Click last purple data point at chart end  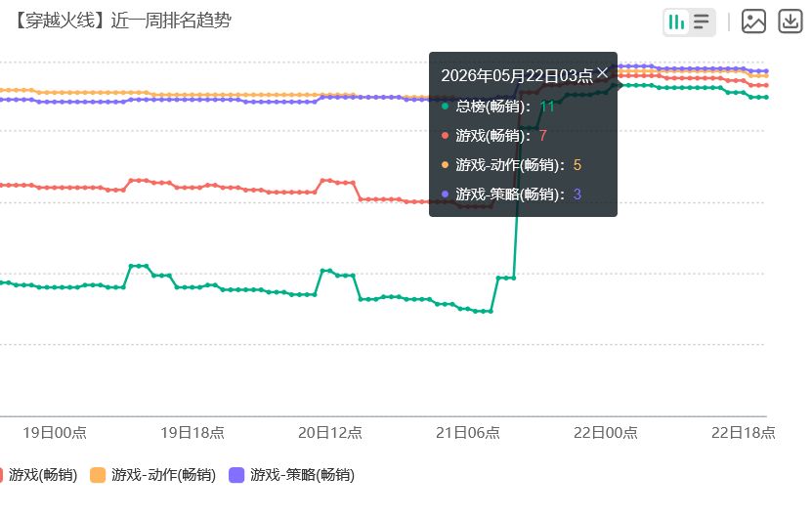tap(766, 71)
